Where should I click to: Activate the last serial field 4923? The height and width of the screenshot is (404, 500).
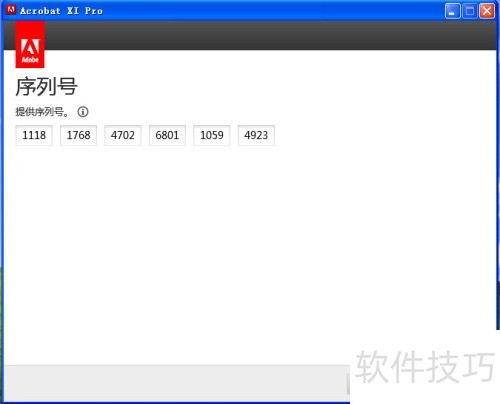(256, 135)
